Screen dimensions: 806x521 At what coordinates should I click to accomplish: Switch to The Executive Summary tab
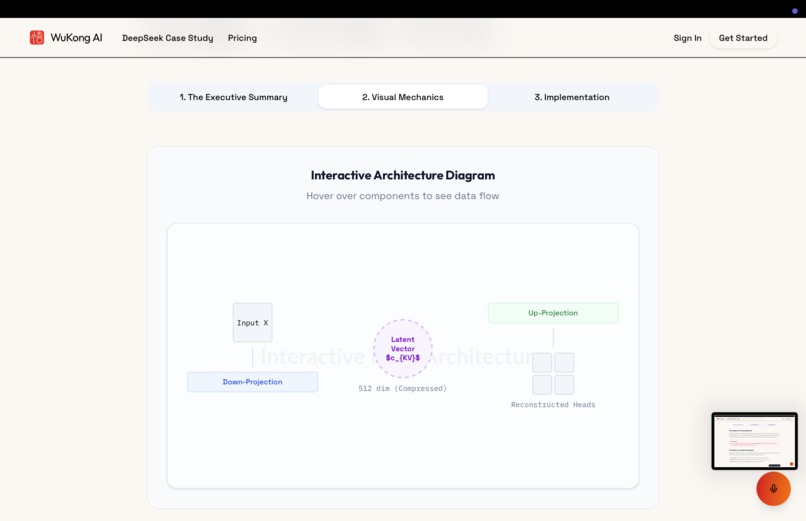[233, 97]
